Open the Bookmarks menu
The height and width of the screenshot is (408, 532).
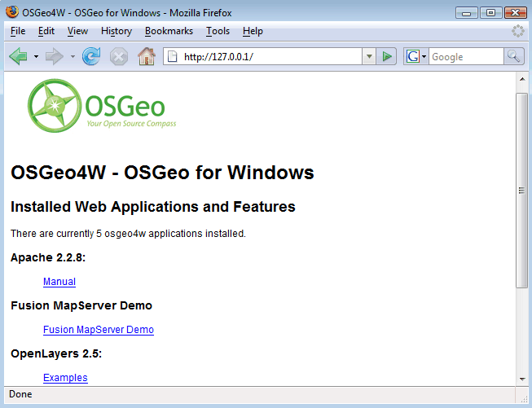(169, 31)
